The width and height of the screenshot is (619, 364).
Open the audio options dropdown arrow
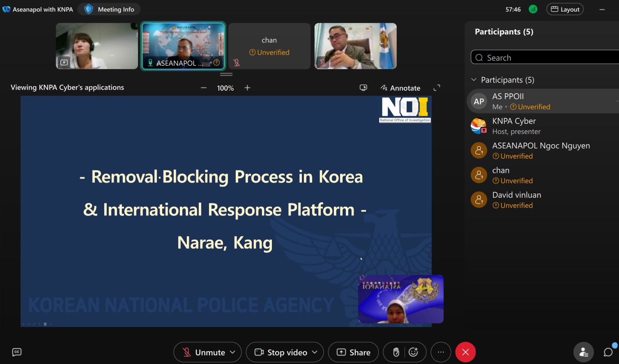click(233, 352)
